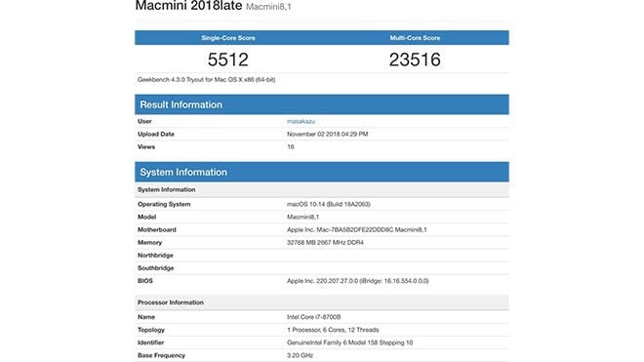Select the multi-core score 23516
This screenshot has height=362, width=644.
(415, 60)
